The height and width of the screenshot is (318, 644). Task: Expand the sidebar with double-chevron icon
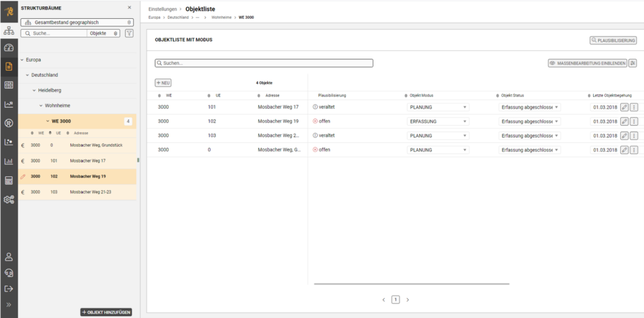[9, 305]
